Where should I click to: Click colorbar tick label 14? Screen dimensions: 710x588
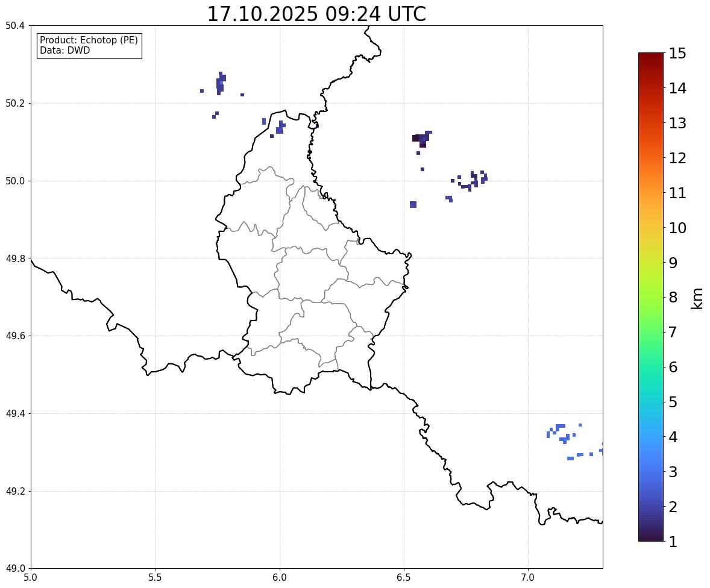tap(677, 89)
